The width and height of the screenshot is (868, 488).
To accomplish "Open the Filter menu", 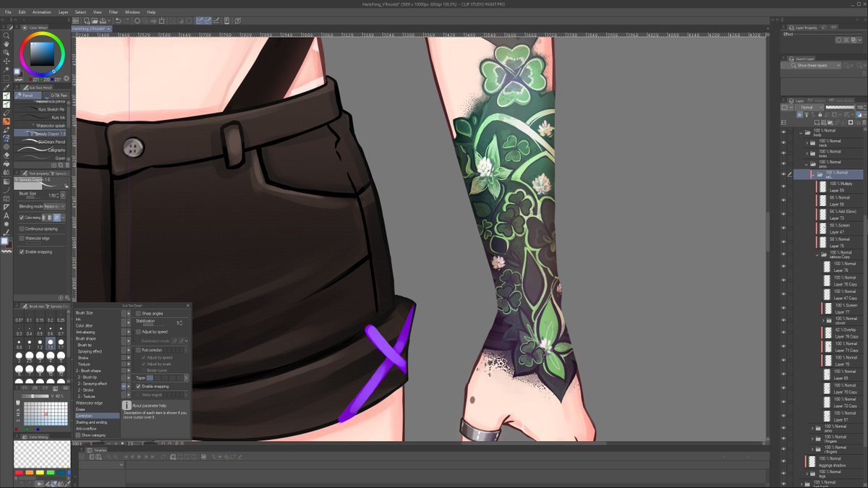I will (114, 12).
